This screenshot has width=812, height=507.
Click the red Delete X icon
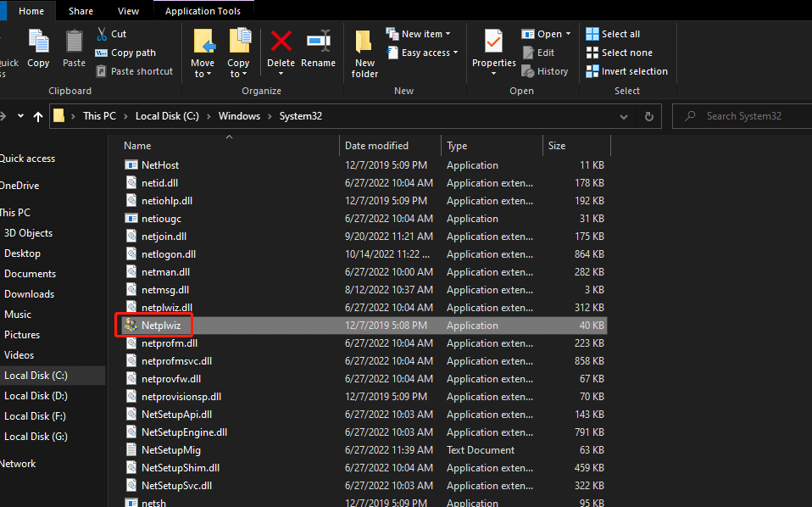pos(281,41)
